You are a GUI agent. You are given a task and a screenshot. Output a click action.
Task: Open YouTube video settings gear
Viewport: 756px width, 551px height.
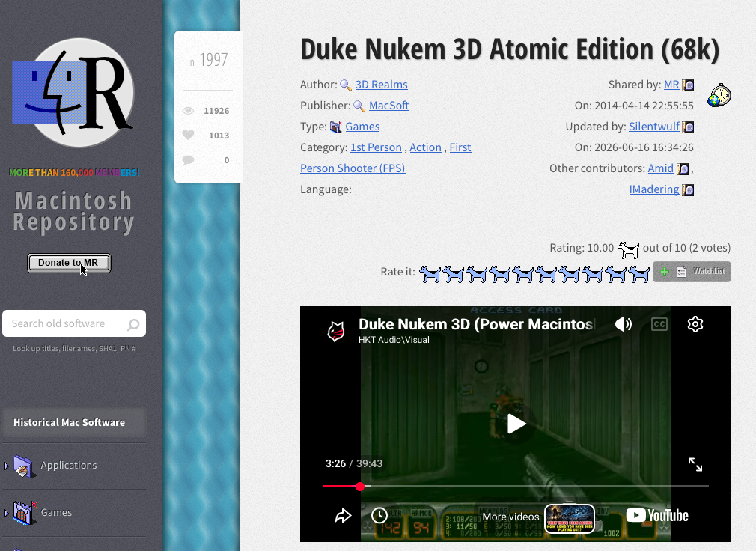695,324
